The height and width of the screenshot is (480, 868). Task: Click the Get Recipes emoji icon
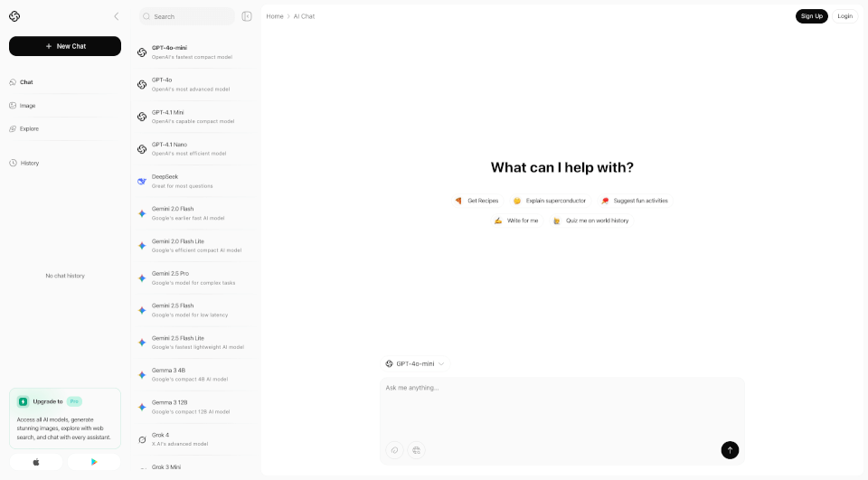click(x=458, y=201)
